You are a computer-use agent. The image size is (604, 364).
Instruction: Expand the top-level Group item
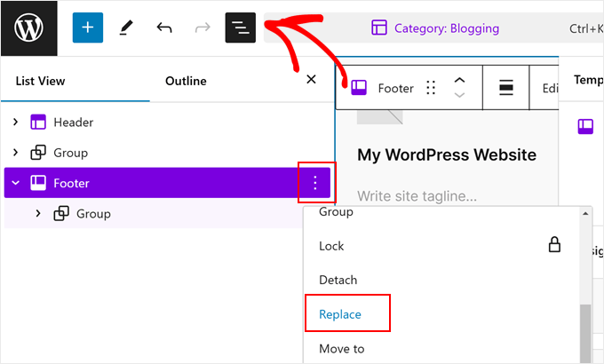click(x=15, y=153)
